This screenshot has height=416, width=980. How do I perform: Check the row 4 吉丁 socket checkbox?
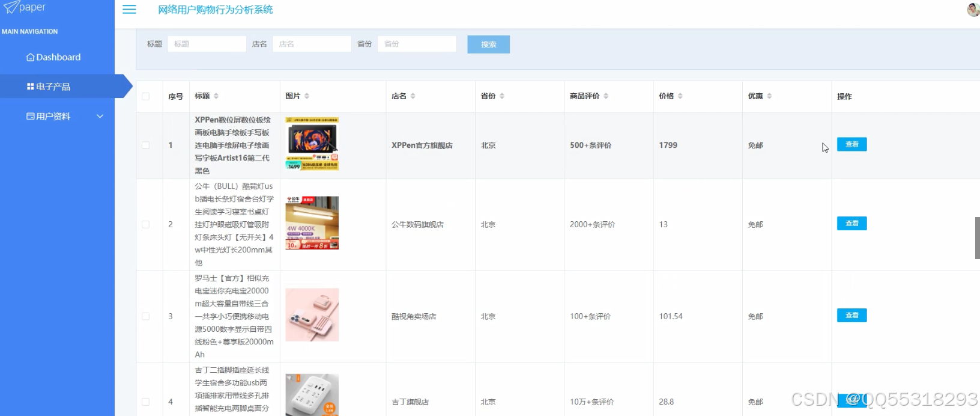pos(145,402)
